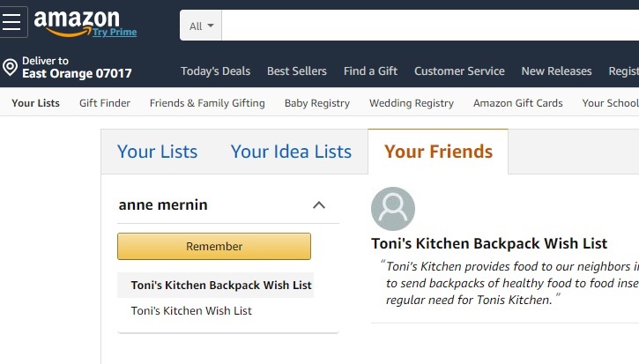Open the All search category dropdown

[201, 26]
